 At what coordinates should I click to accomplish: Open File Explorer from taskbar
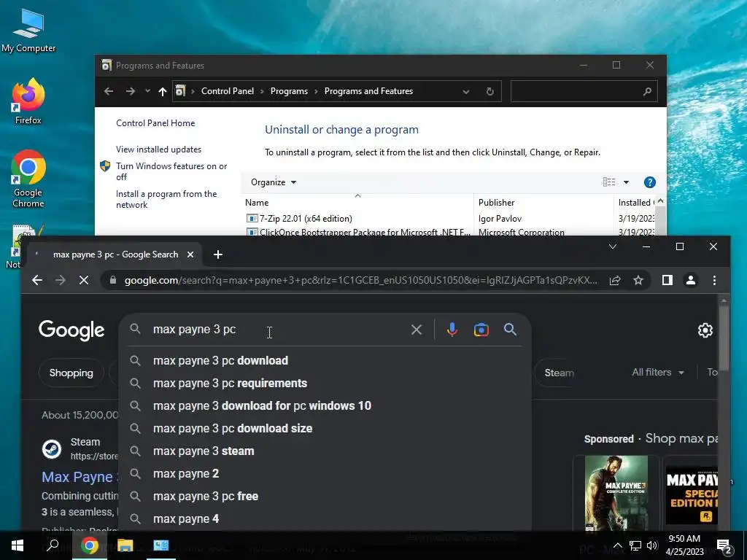coord(125,545)
